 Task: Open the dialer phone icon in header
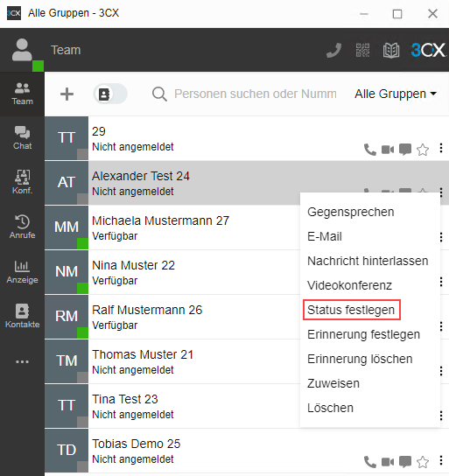point(334,50)
